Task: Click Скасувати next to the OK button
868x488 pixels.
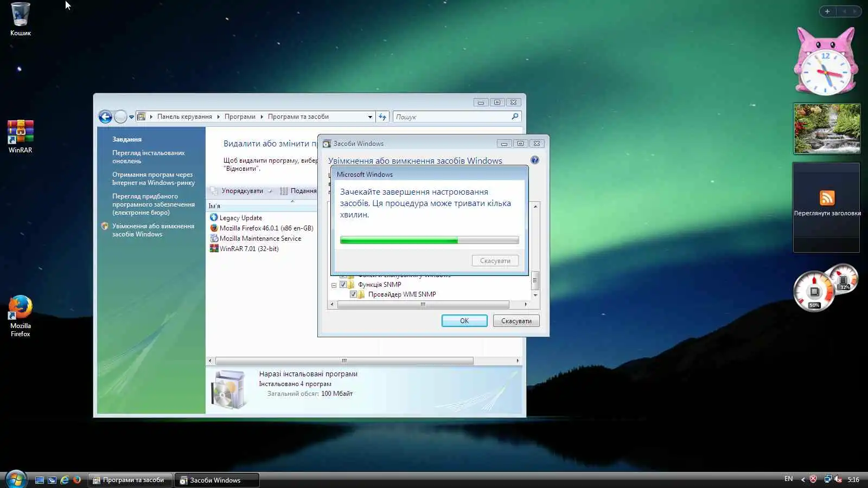Action: click(x=516, y=320)
